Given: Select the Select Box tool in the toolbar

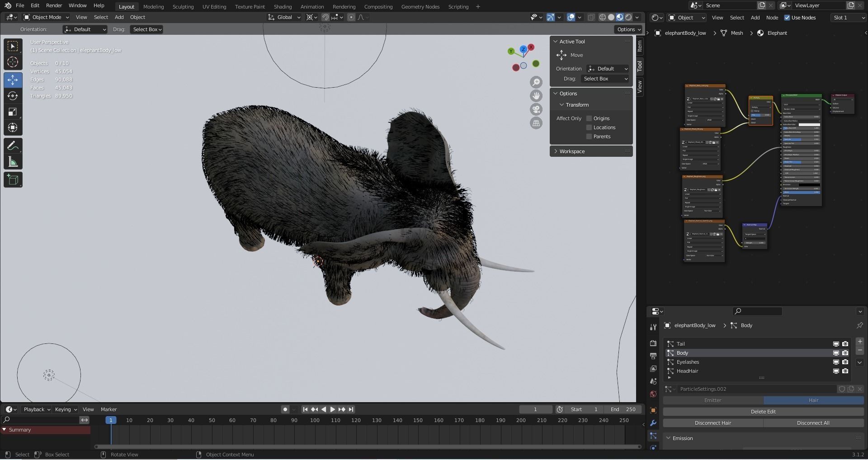Looking at the screenshot, I should click(x=13, y=46).
